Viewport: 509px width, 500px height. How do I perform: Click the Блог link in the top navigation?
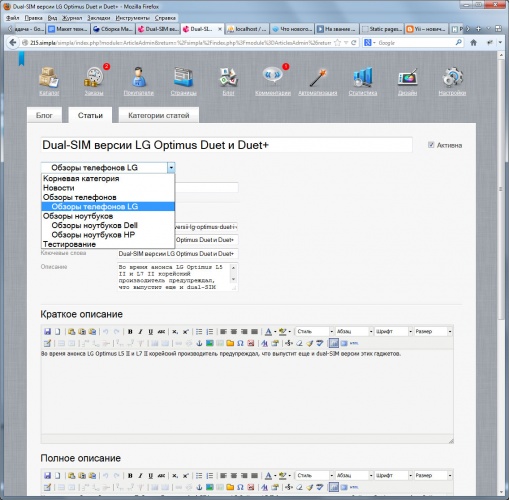click(228, 93)
